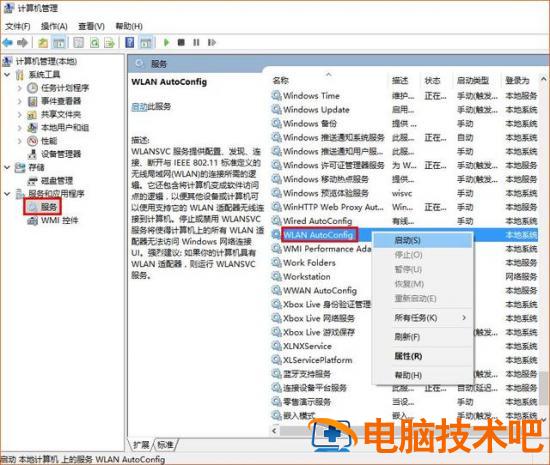Select the Windows Time service row

[x=404, y=96]
